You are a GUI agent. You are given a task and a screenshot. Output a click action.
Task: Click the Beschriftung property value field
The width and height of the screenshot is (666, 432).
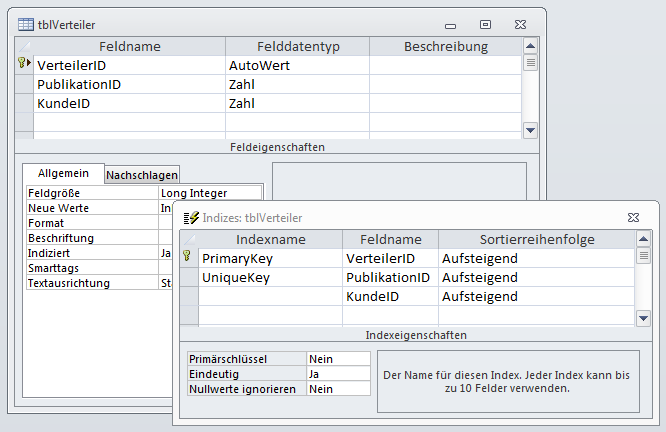166,238
